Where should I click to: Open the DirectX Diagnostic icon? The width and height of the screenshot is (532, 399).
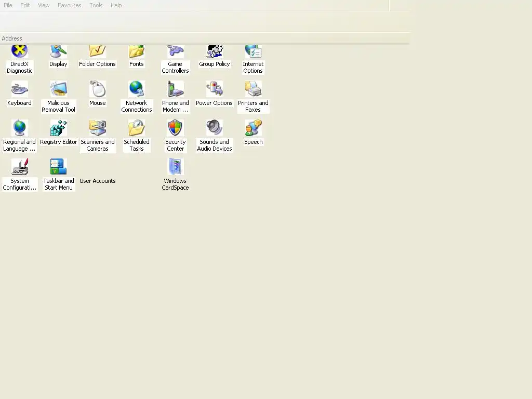pos(19,51)
